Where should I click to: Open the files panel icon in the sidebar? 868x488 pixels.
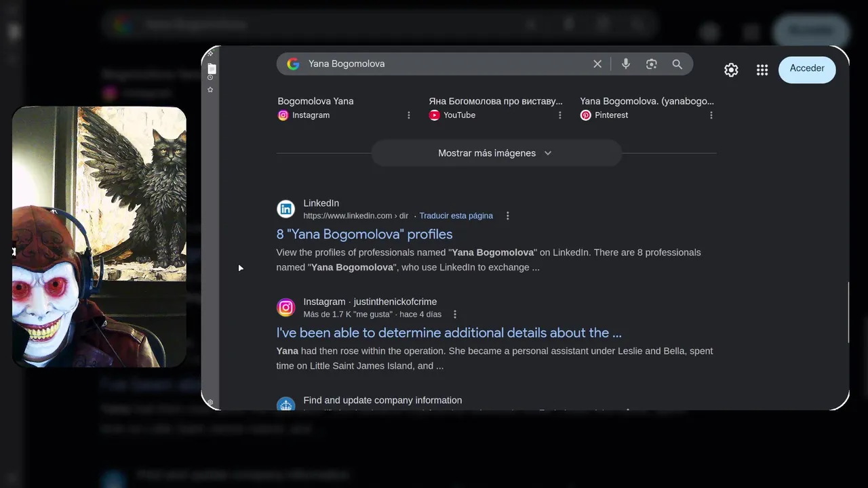click(212, 68)
